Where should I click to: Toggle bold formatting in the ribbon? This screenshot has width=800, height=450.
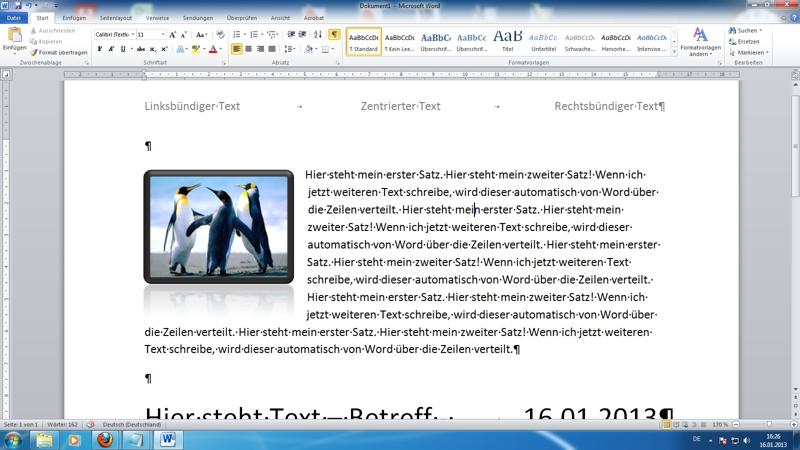(x=100, y=49)
